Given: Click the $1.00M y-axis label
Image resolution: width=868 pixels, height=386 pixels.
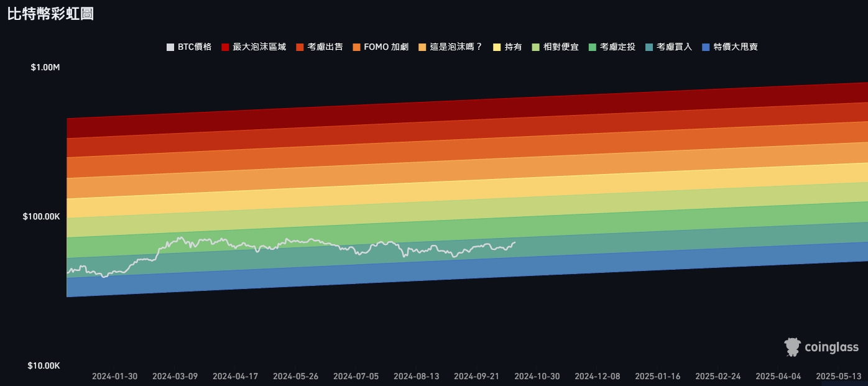Looking at the screenshot, I should point(45,67).
